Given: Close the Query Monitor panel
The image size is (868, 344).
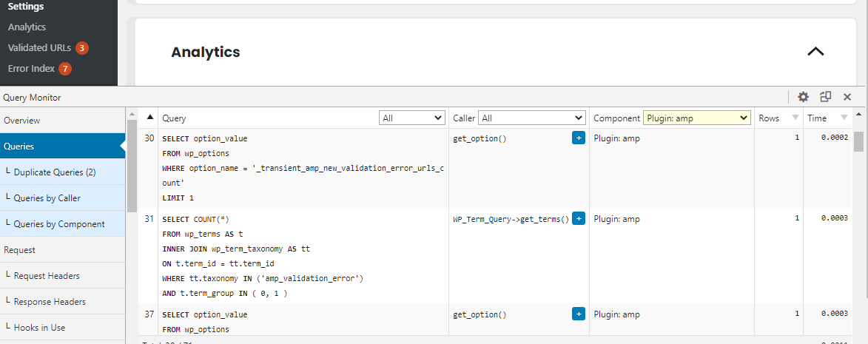Looking at the screenshot, I should [847, 97].
